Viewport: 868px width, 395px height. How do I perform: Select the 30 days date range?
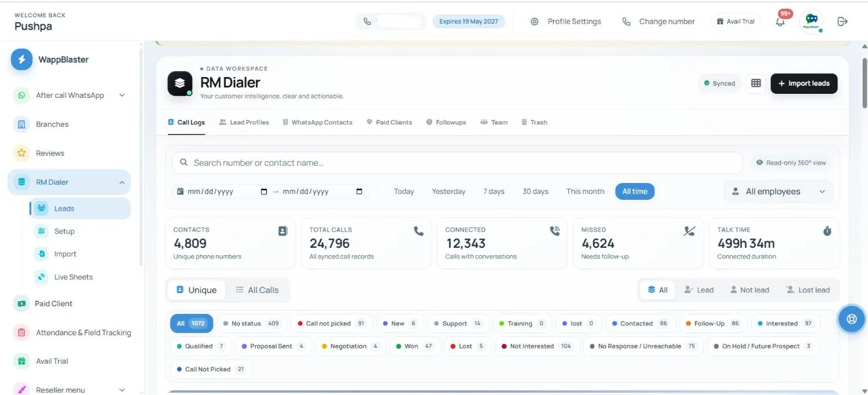point(535,192)
